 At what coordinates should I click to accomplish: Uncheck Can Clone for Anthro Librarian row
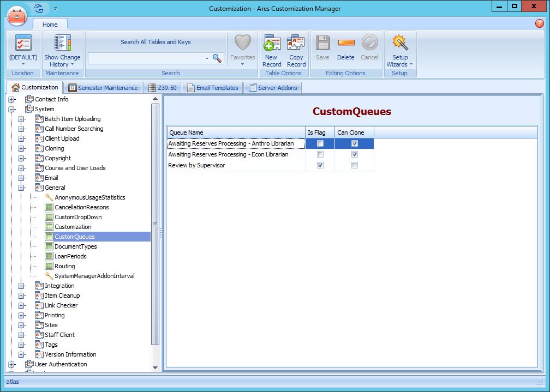[x=355, y=143]
